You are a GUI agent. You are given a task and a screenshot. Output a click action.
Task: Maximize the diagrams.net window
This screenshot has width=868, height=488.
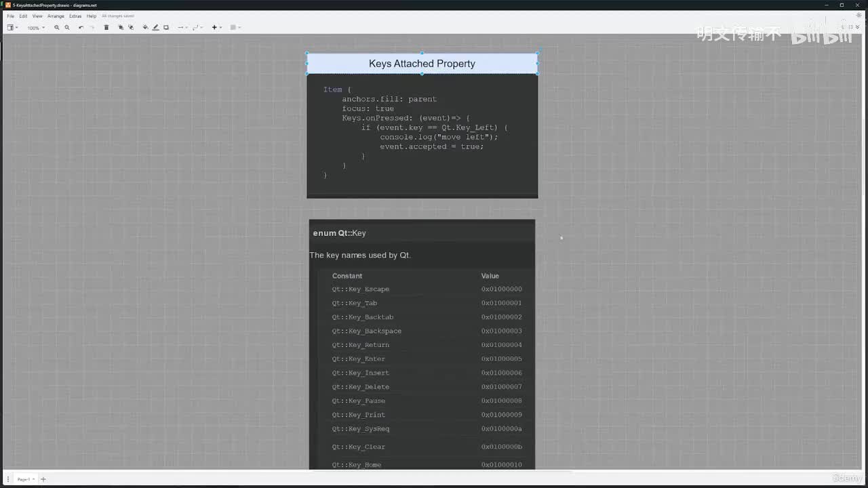[842, 5]
